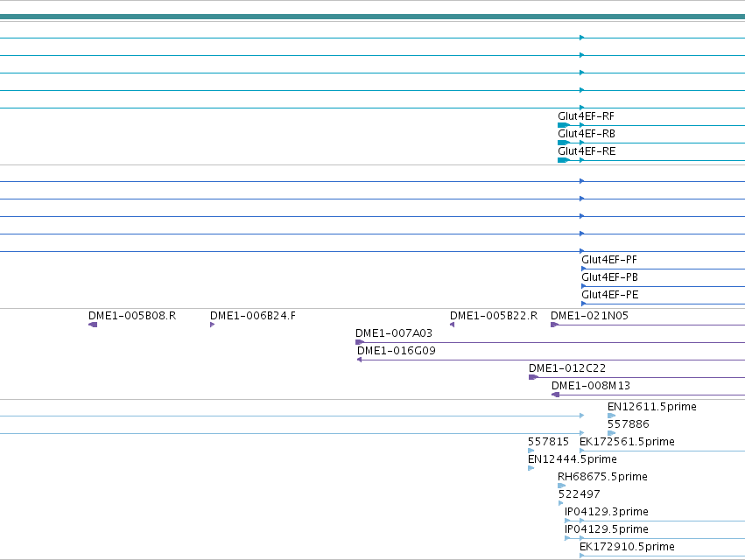
Task: Click the DME1-007A03 purple exon block
Action: (360, 342)
